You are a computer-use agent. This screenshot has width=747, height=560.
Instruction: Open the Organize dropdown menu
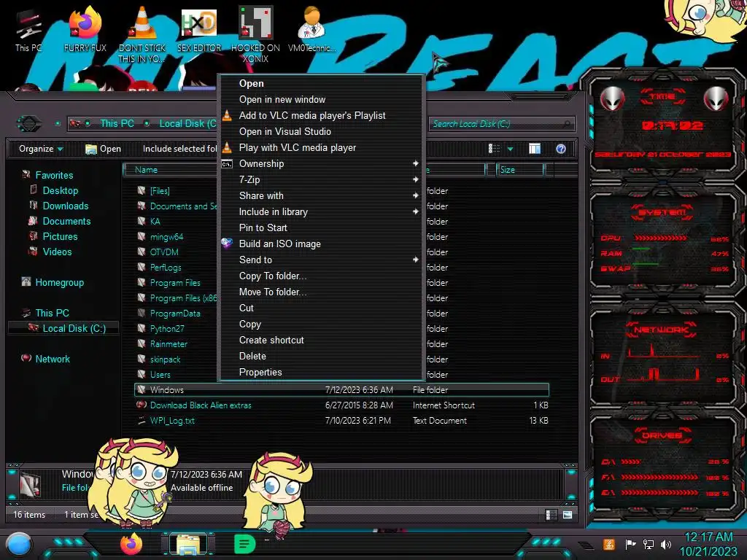pyautogui.click(x=41, y=149)
